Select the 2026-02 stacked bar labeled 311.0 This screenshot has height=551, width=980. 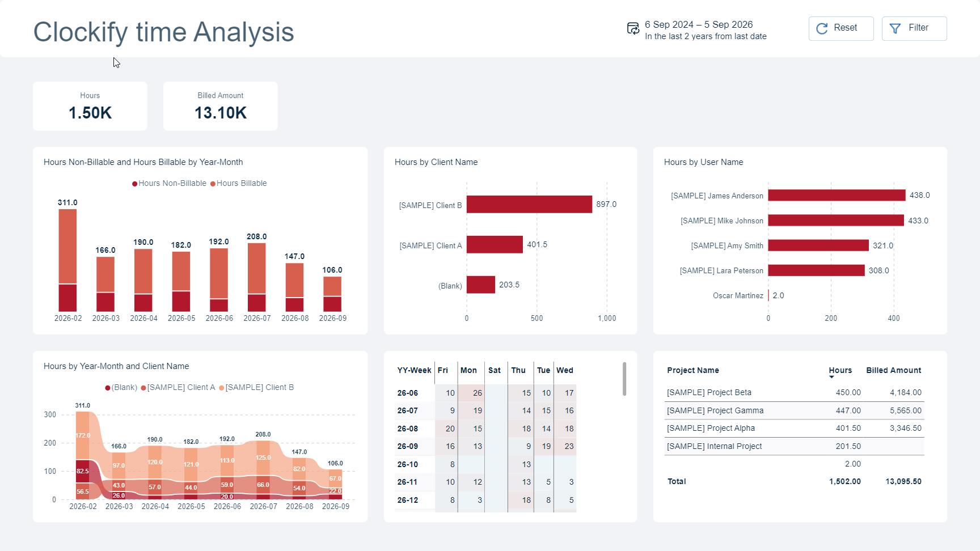(67, 260)
